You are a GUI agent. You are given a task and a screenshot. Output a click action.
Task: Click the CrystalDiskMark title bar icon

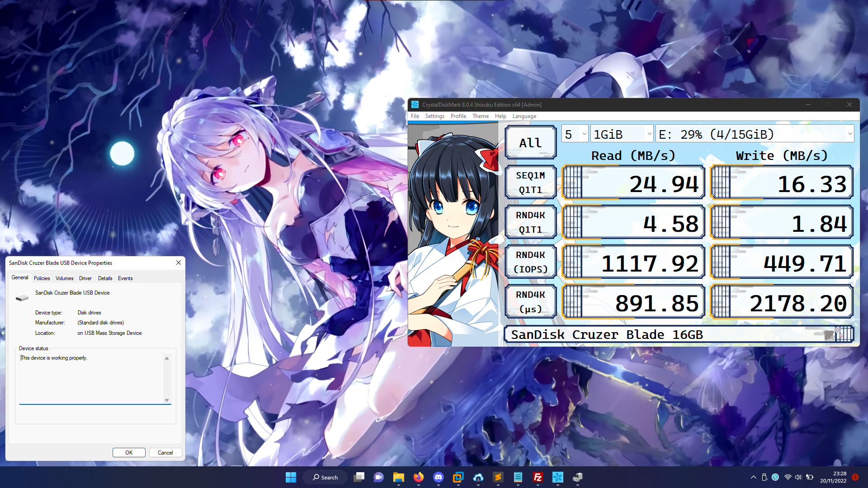coord(415,104)
